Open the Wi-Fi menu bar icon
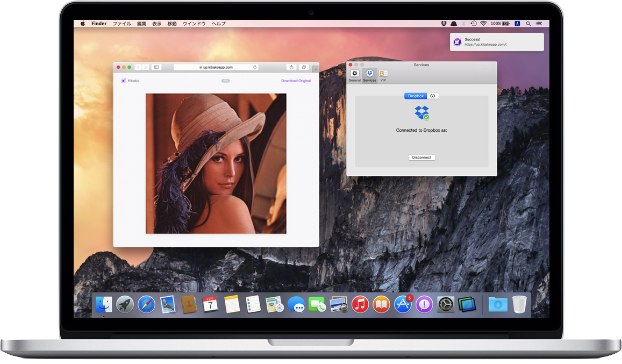This screenshot has width=622, height=364. tap(483, 24)
